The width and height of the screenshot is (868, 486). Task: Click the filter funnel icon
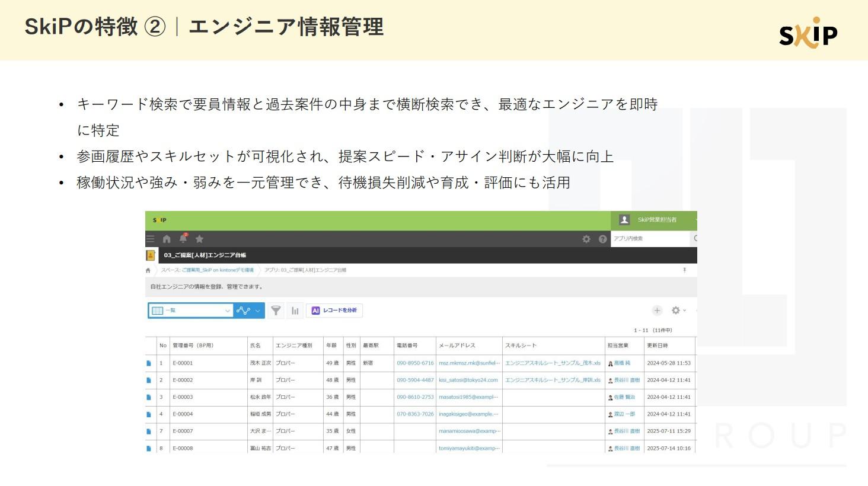click(x=276, y=311)
